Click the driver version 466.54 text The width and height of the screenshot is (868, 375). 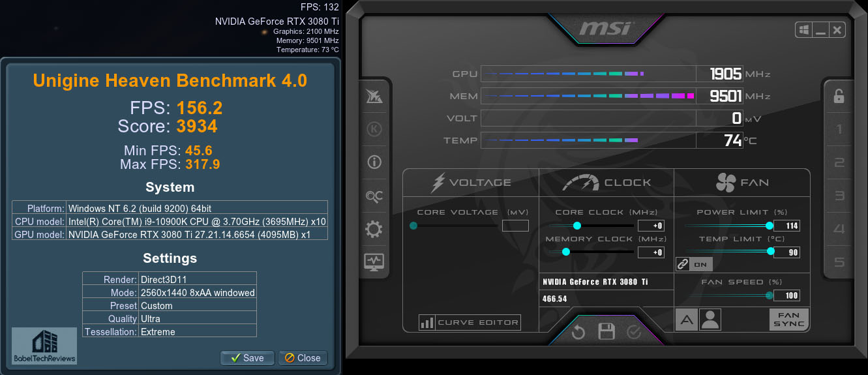pos(556,299)
